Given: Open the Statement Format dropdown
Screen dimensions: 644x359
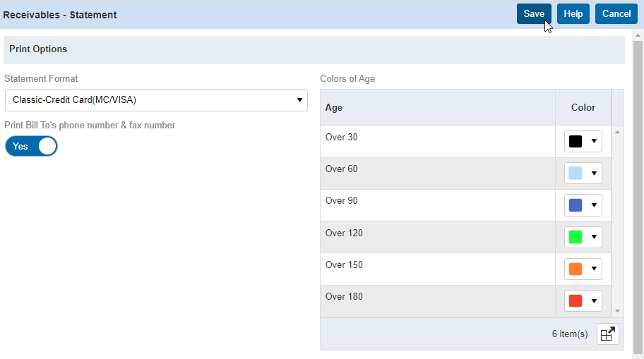Looking at the screenshot, I should click(156, 100).
